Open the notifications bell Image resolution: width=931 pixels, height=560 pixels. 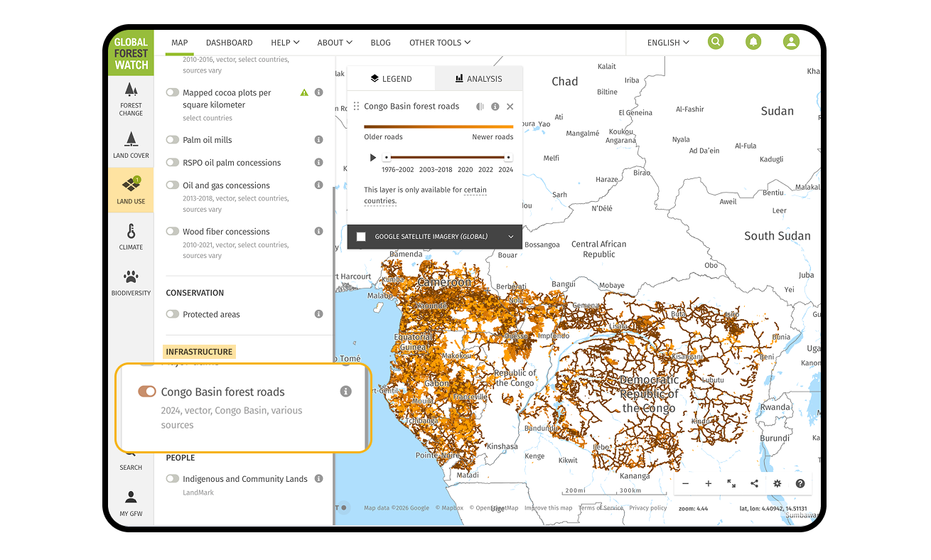click(753, 42)
